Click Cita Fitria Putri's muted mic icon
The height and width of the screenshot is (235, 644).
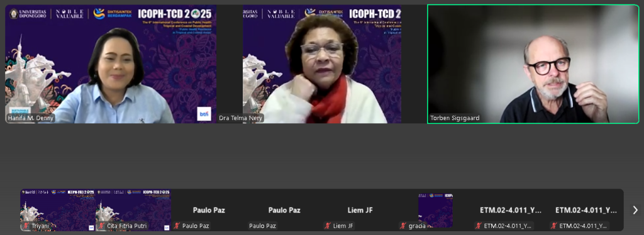[x=101, y=226]
